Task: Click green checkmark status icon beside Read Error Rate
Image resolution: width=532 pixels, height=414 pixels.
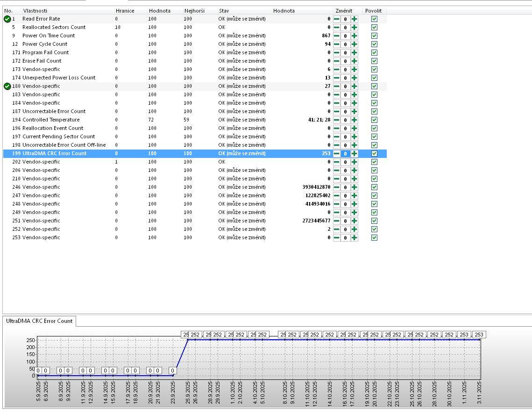Action: click(7, 19)
